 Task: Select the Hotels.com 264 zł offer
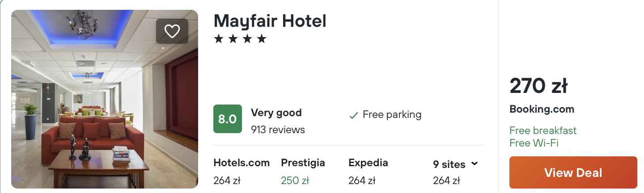(x=241, y=172)
